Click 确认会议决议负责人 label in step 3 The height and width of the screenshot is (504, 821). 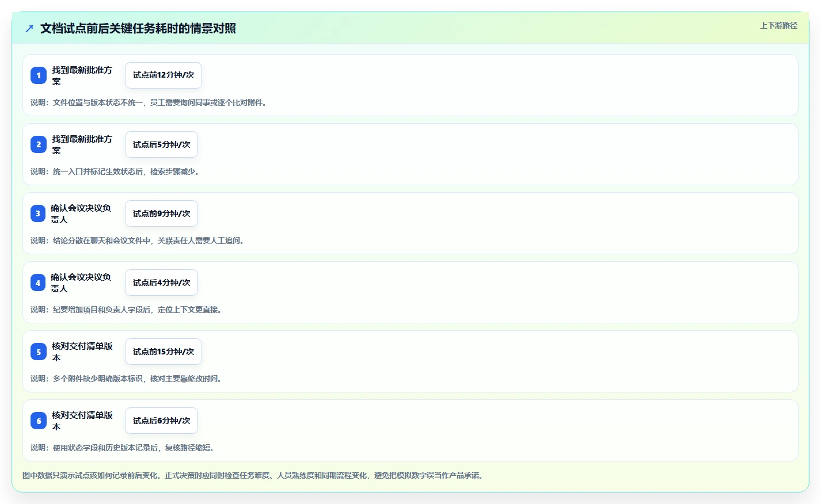point(81,213)
